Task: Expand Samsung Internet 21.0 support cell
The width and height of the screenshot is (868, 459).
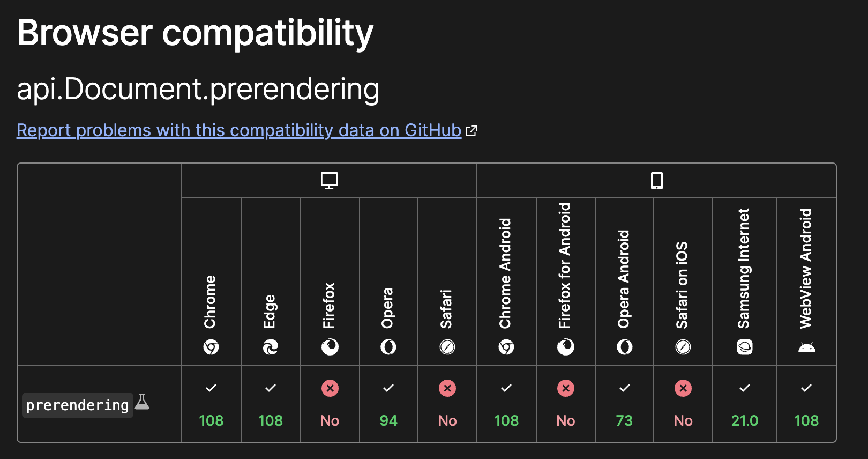Action: click(745, 404)
